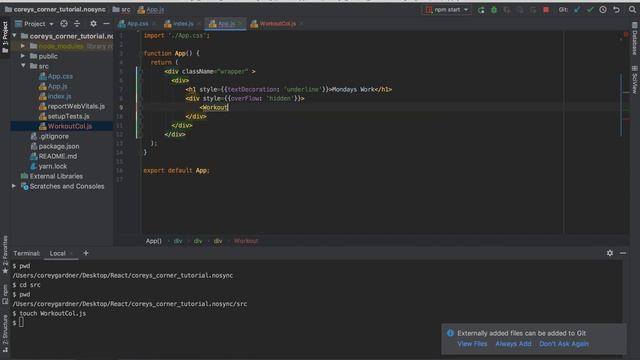640x360 pixels.
Task: Click Don't Ask Again in Git notification
Action: 564,344
